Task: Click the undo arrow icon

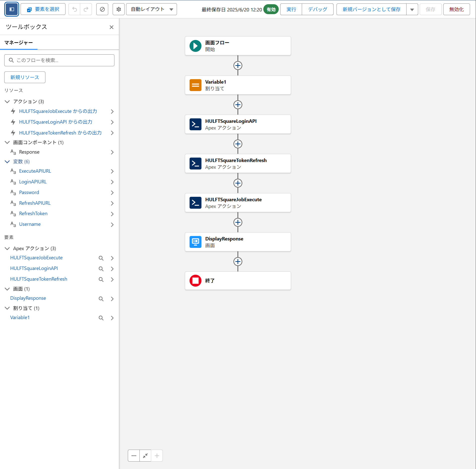Action: pyautogui.click(x=74, y=9)
